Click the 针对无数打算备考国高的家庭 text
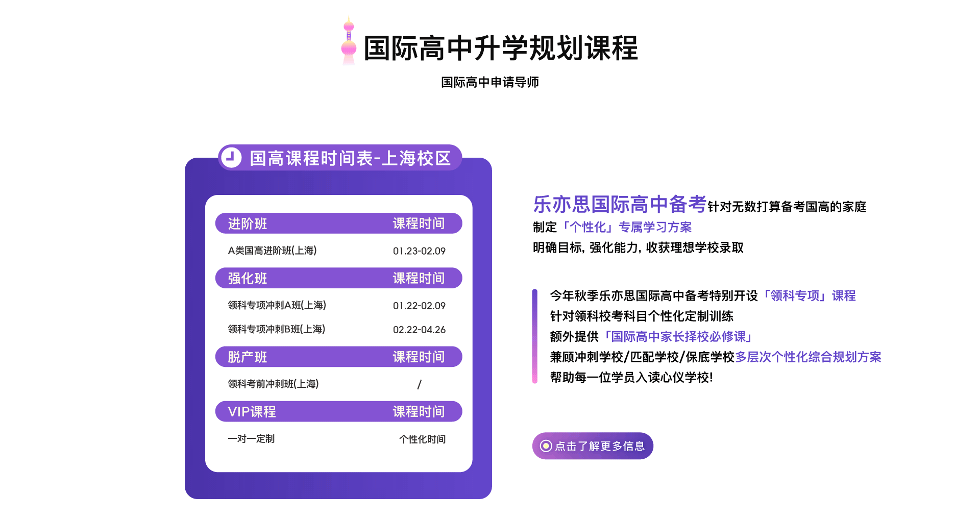Screen dimensions: 980x519 (x=787, y=207)
